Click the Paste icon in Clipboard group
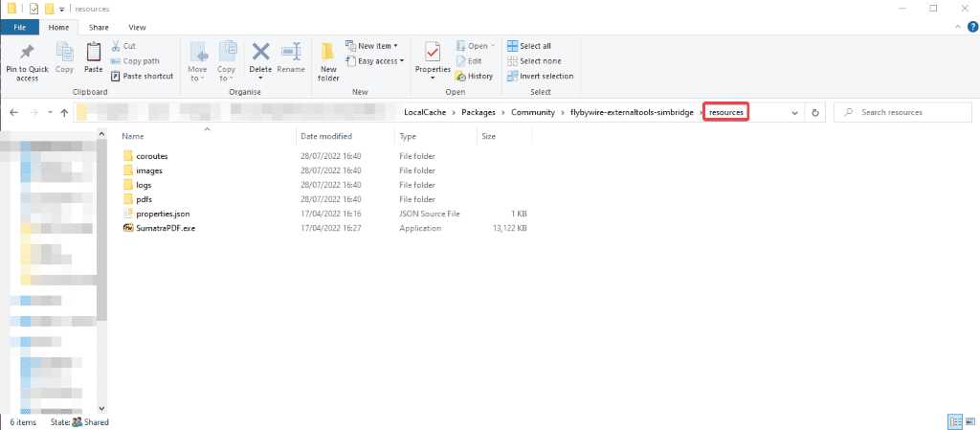Image resolution: width=980 pixels, height=430 pixels. click(93, 54)
